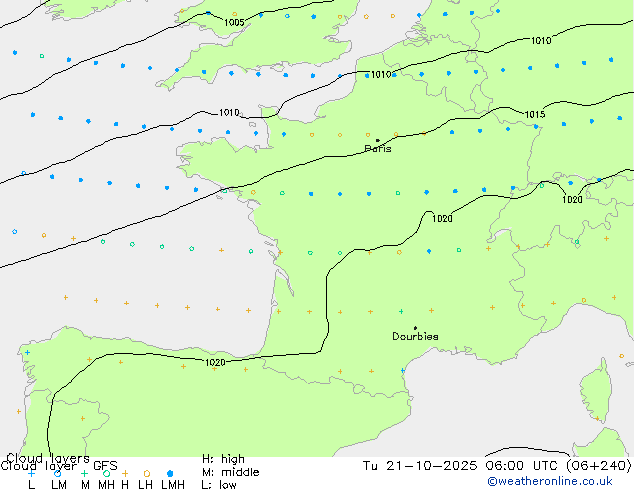Click the 1020 isobar label on Spain's north coast
634x490 pixels.
(x=215, y=362)
